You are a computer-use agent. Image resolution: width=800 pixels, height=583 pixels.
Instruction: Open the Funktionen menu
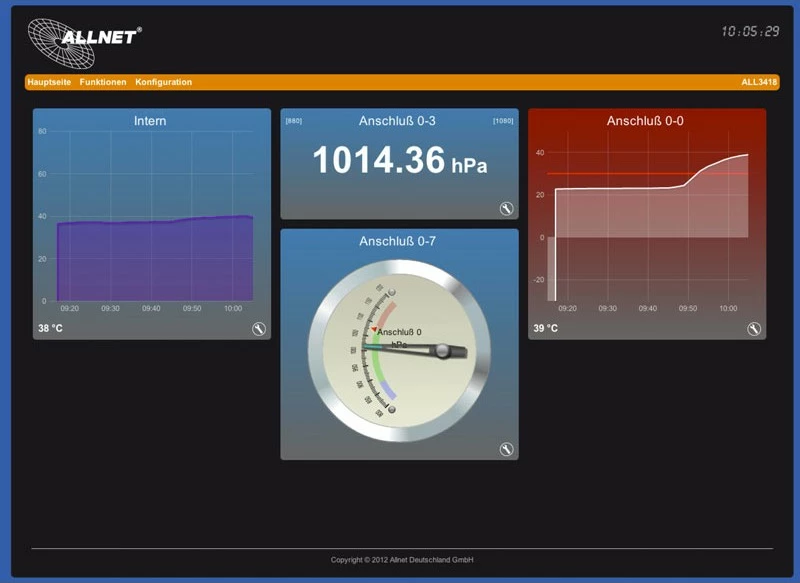coord(105,83)
